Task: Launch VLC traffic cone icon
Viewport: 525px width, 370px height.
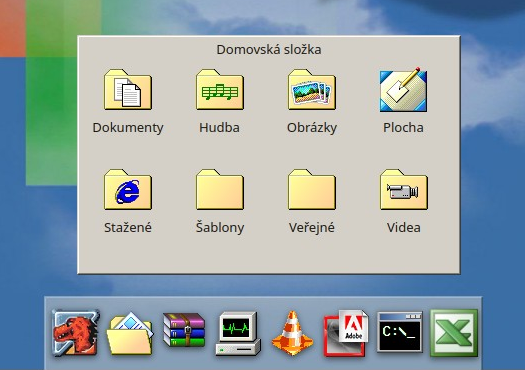Action: coord(292,333)
